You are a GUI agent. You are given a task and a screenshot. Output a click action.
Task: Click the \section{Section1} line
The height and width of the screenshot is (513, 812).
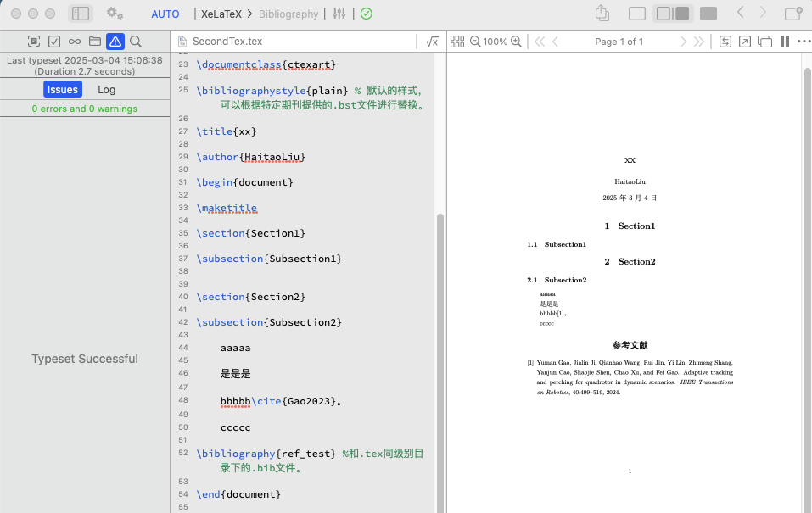250,233
